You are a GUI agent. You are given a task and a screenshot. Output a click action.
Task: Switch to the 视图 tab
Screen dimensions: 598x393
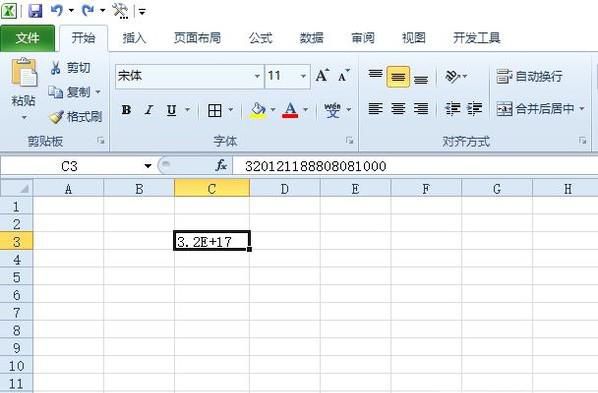point(414,38)
